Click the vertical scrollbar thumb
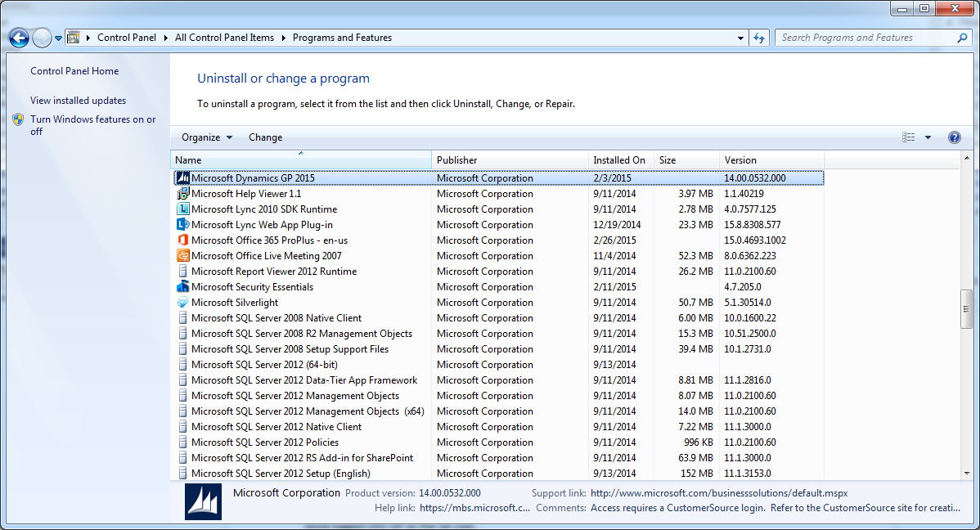 tap(966, 308)
